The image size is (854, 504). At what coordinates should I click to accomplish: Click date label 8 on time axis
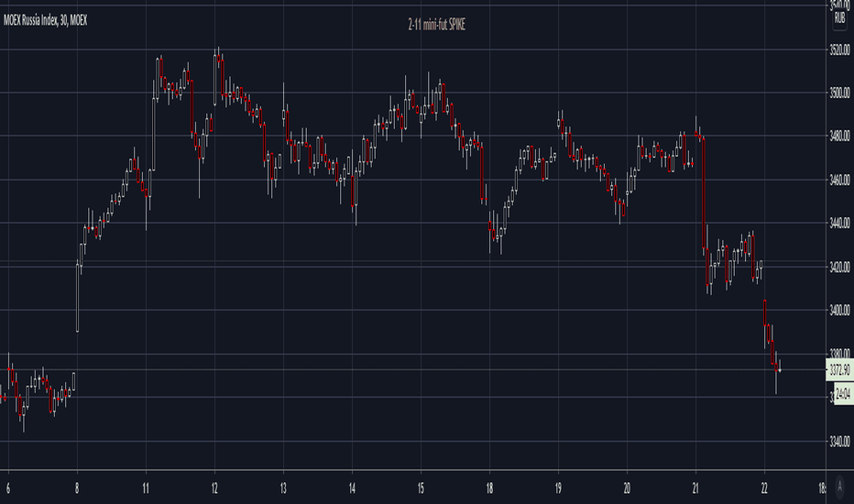[77, 488]
